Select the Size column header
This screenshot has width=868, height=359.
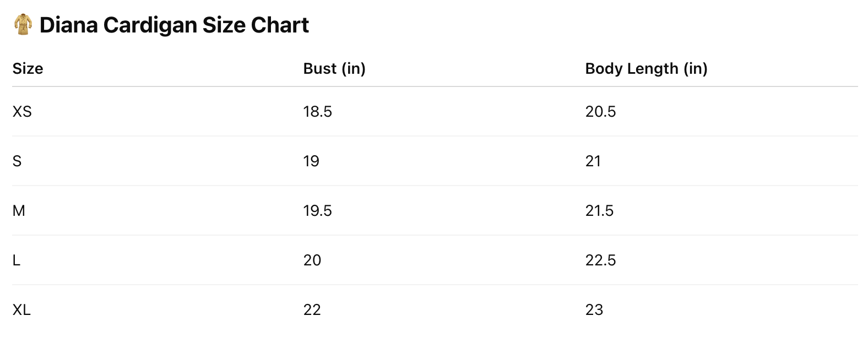tap(28, 69)
